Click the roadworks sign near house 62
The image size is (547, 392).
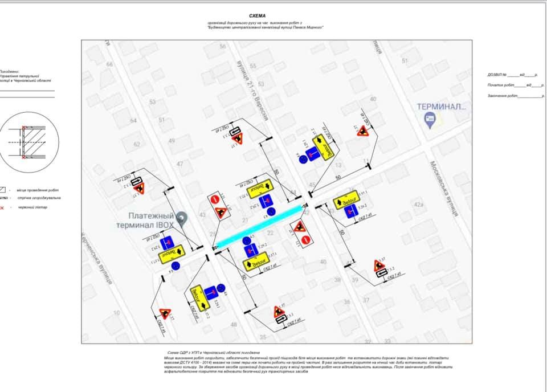pyautogui.click(x=138, y=187)
